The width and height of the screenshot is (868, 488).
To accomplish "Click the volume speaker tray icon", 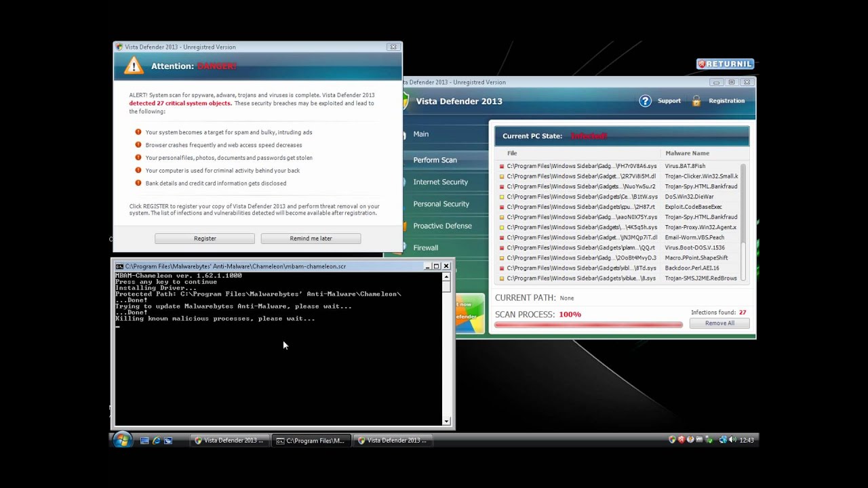I will [732, 440].
